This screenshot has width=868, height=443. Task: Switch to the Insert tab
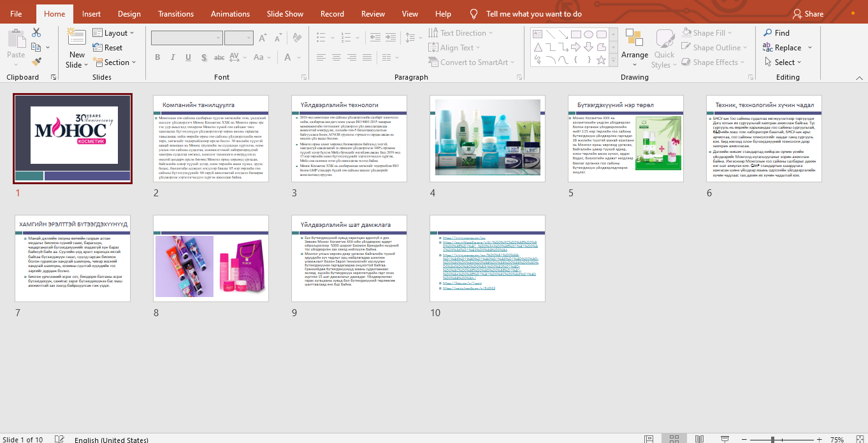(x=91, y=14)
